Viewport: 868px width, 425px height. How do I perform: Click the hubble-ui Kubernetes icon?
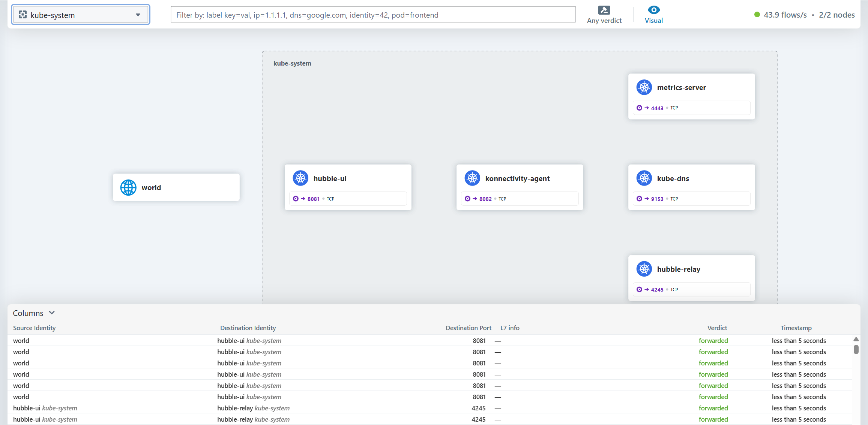tap(300, 178)
